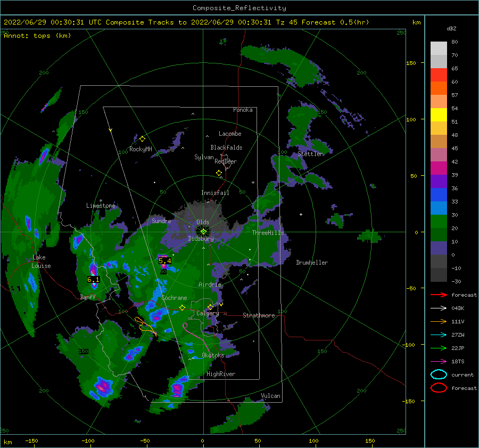Click the Calgary city label

pyautogui.click(x=208, y=313)
